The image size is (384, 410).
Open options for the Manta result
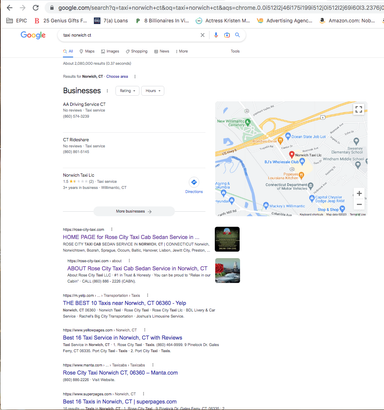click(153, 365)
